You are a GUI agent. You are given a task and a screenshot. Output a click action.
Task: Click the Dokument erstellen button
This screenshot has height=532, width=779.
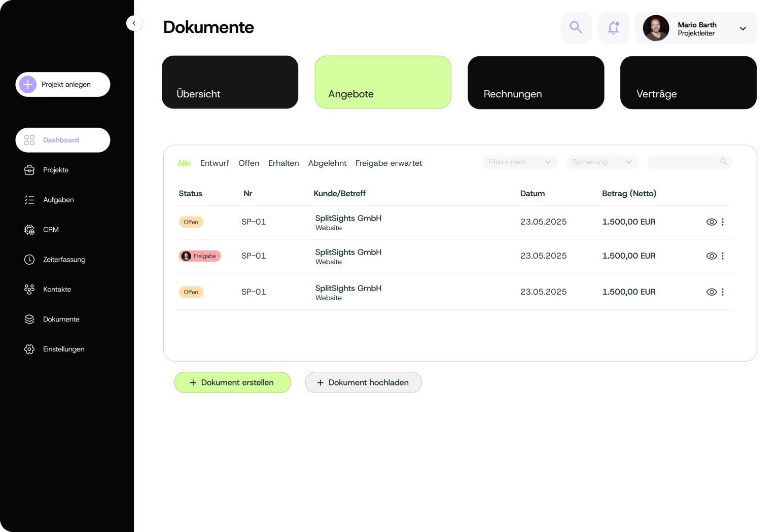[232, 382]
